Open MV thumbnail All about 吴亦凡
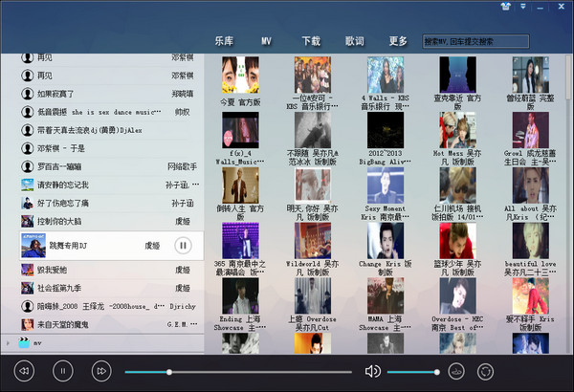 coord(530,185)
